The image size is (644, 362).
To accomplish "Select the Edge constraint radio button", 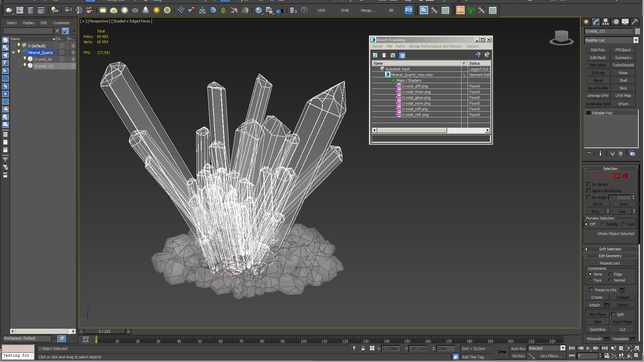I will (610, 274).
